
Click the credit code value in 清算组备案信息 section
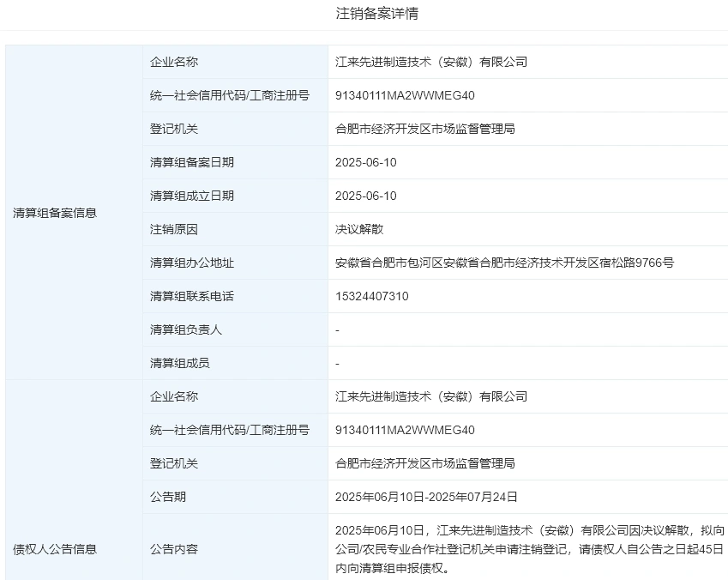pyautogui.click(x=405, y=95)
